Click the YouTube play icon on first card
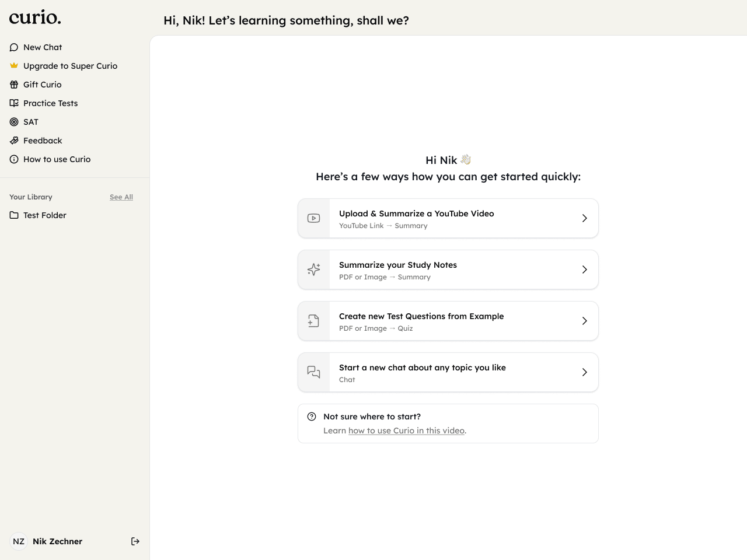The width and height of the screenshot is (747, 560). (x=314, y=218)
